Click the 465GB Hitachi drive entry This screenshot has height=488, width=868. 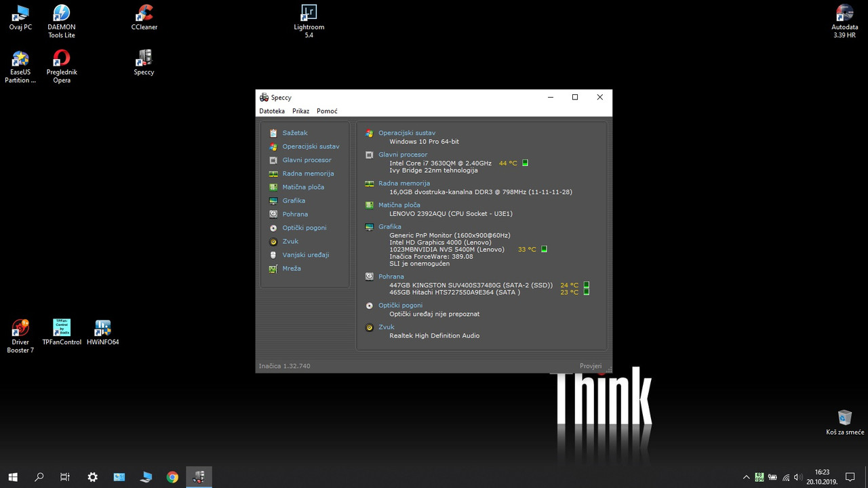pyautogui.click(x=454, y=293)
